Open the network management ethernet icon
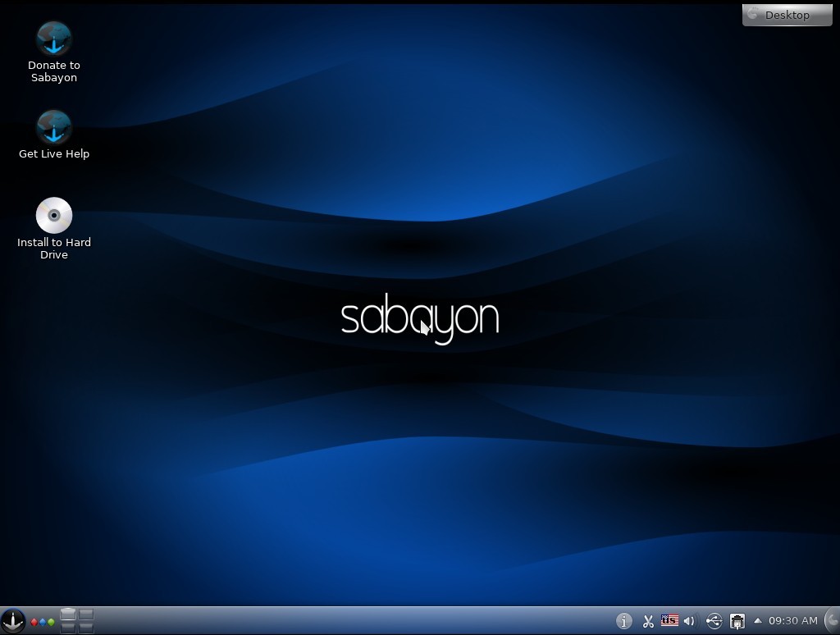 click(737, 622)
